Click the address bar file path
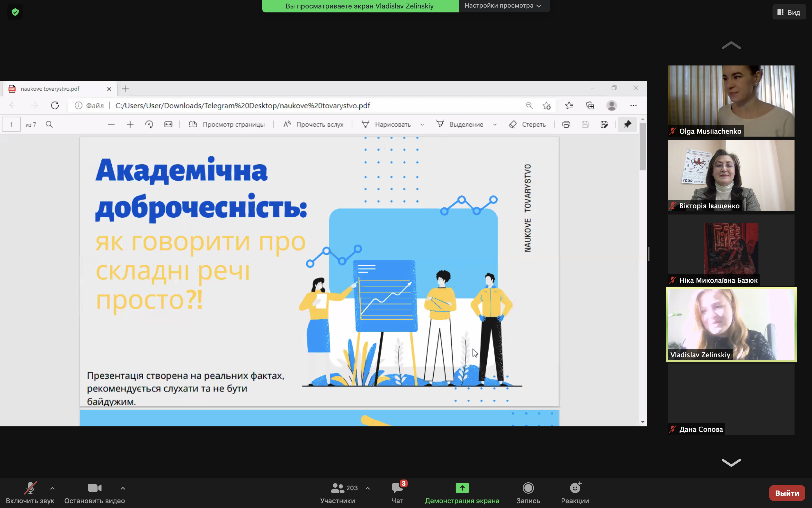 point(242,106)
